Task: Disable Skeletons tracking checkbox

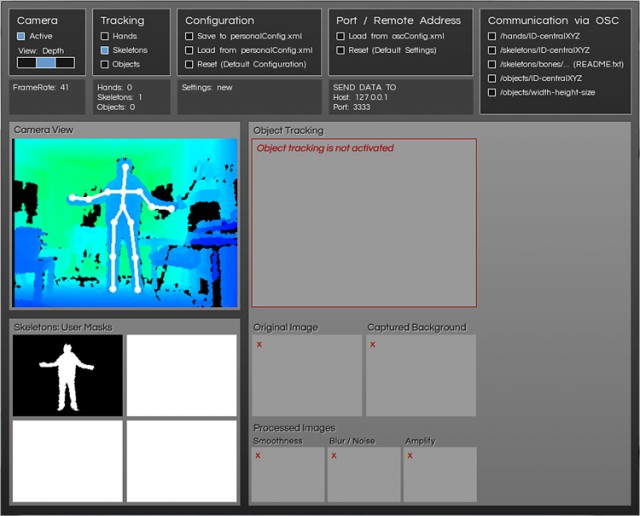Action: pos(105,50)
